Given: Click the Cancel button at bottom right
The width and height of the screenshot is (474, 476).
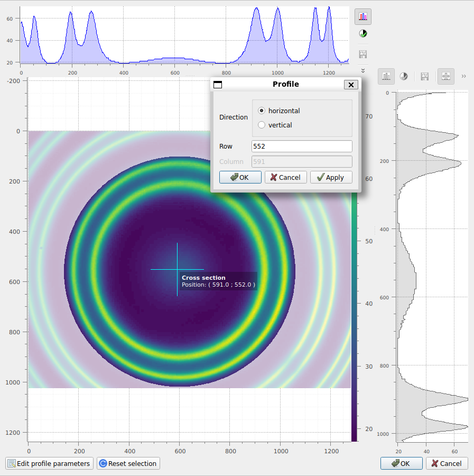Looking at the screenshot, I should [x=447, y=463].
